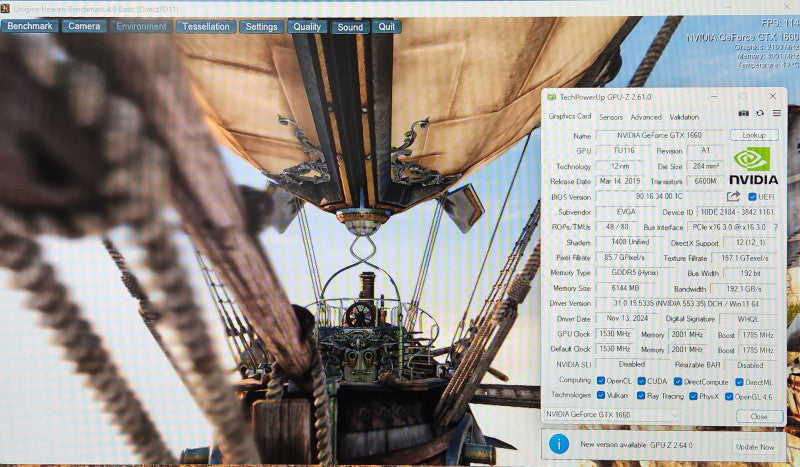Click the BIOS export share icon
The height and width of the screenshot is (467, 800).
(733, 196)
